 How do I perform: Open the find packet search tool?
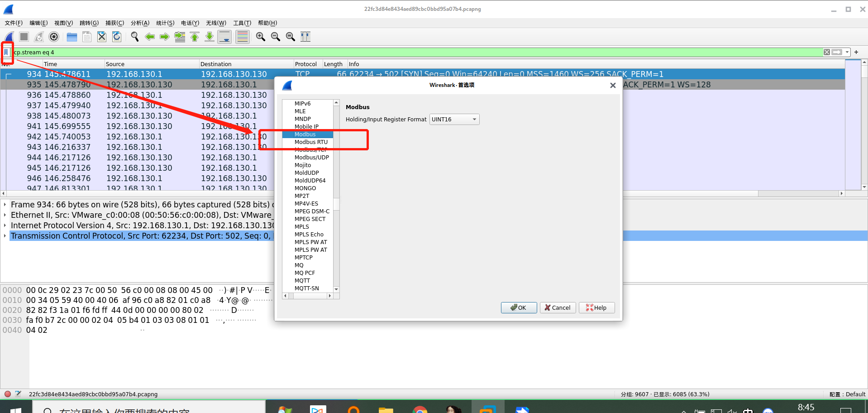[134, 37]
